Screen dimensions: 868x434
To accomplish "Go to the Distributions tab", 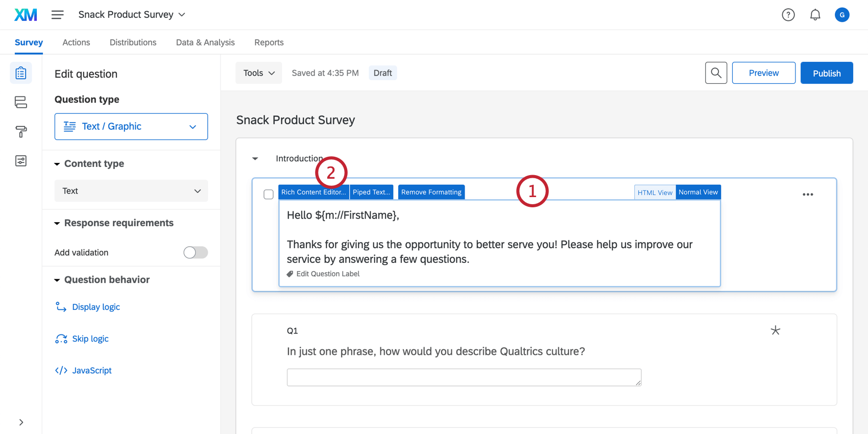I will click(133, 42).
